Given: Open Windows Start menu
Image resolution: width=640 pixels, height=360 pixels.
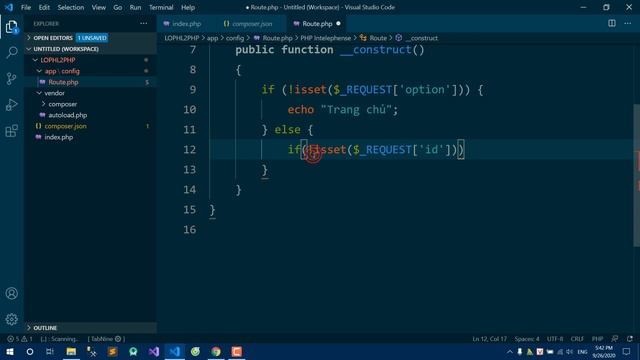Looking at the screenshot, I should (x=10, y=351).
